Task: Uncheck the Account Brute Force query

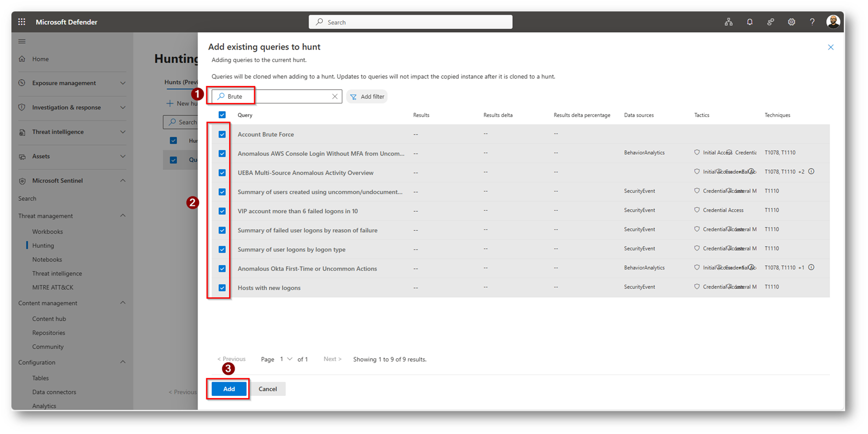Action: tap(222, 134)
